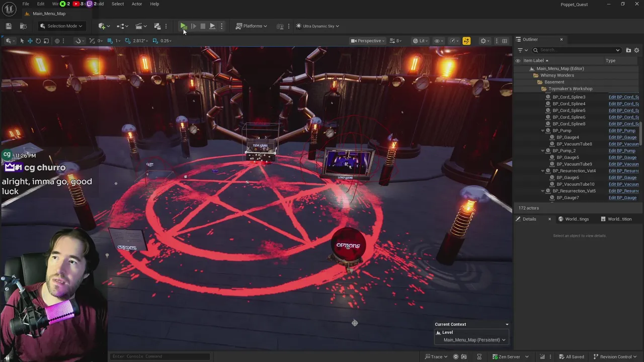Select BP_Cord_Spline5 in the Outliner
The height and width of the screenshot is (362, 644).
[x=569, y=111]
